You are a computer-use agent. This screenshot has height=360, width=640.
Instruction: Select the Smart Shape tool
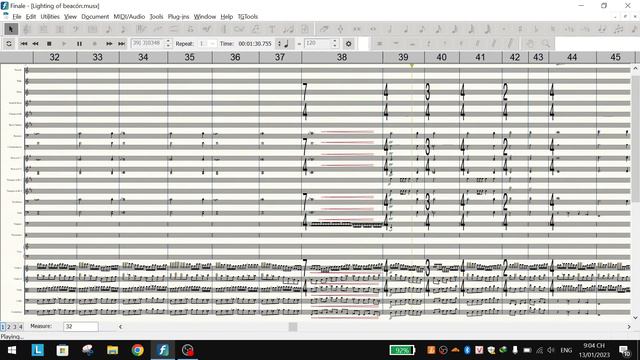173,29
